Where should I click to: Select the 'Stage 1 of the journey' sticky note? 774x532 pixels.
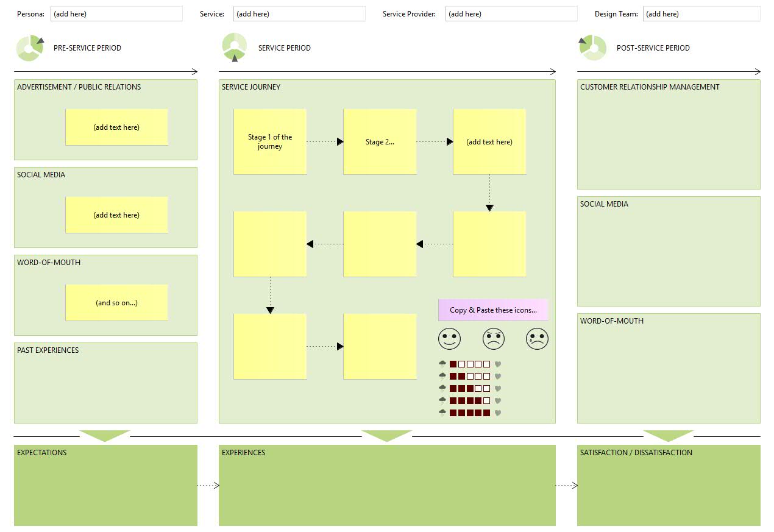[x=270, y=142]
